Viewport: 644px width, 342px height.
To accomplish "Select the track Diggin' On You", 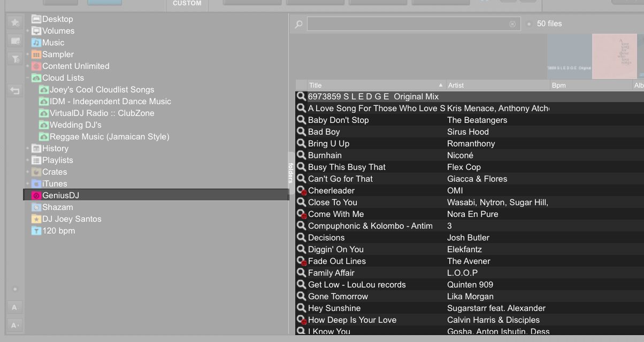I will (x=470, y=250).
